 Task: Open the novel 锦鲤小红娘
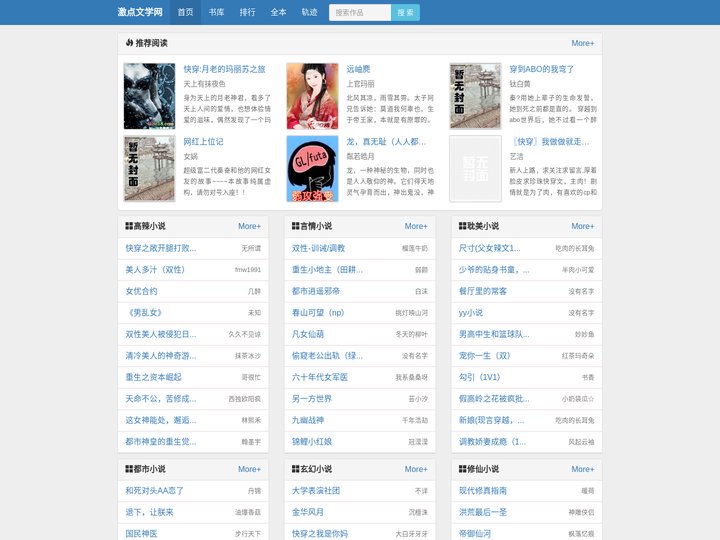click(312, 442)
